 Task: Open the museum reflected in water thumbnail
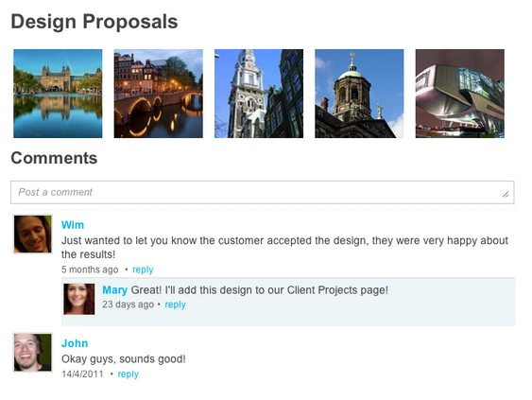coord(58,94)
